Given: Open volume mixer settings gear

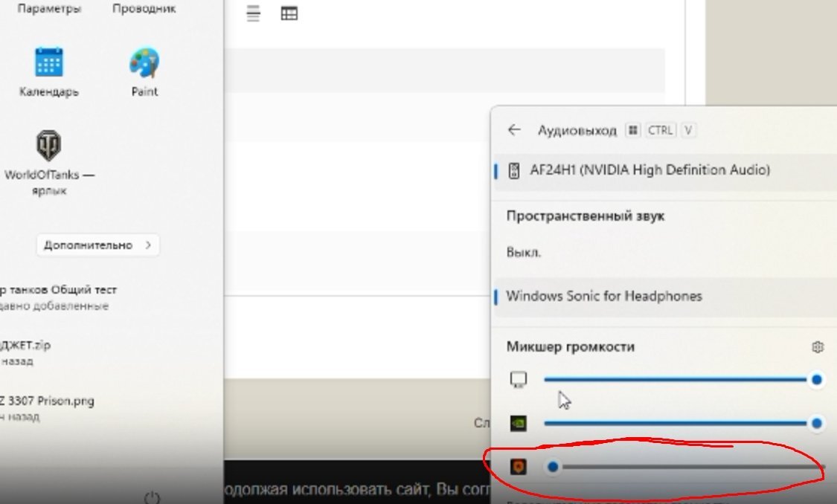Looking at the screenshot, I should click(x=817, y=347).
